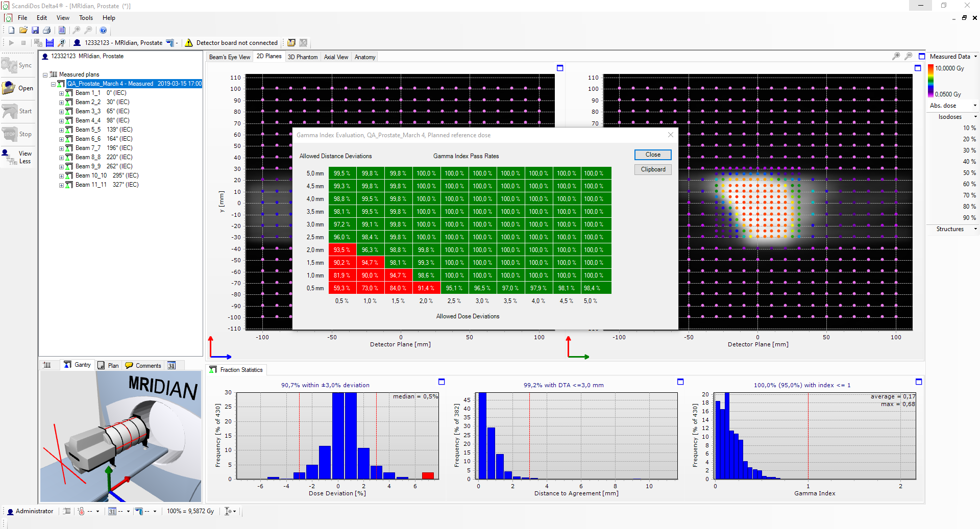Click the Save floppy disk toolbar icon
Viewport: 980px width, 529px height.
pos(35,30)
